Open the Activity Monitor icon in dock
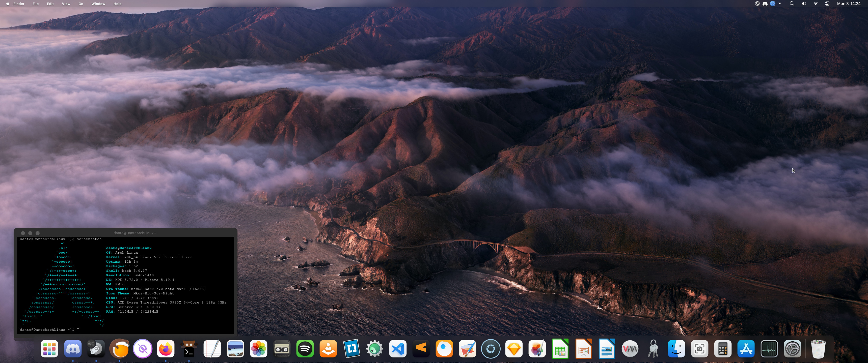Screen dimensions: 868x363 769,349
